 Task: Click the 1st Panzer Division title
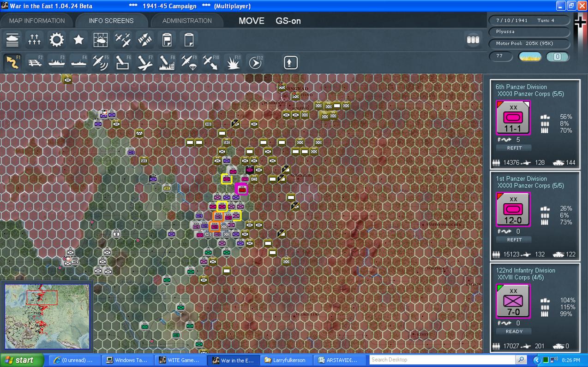(x=521, y=178)
